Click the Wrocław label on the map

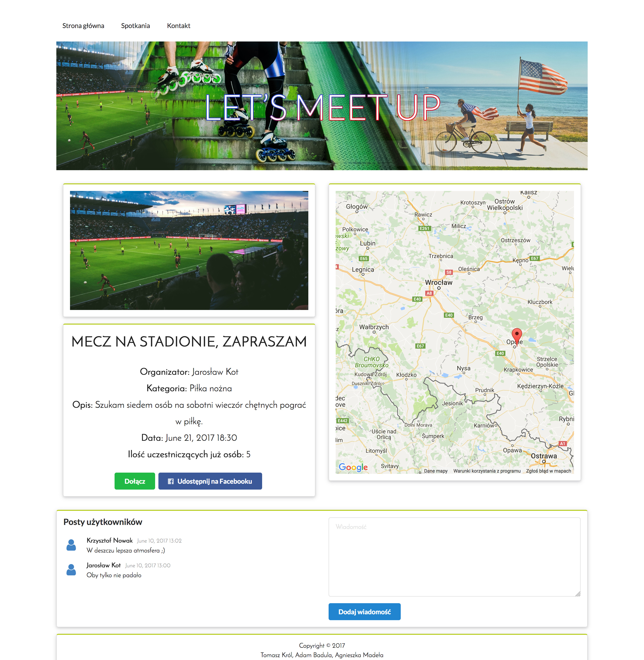tap(438, 282)
